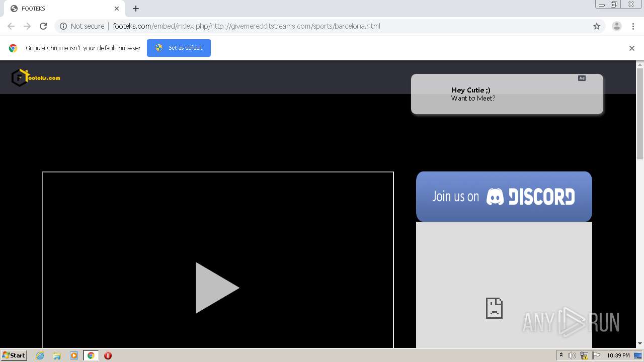Open Windows Explorer folder in taskbar

pyautogui.click(x=57, y=355)
